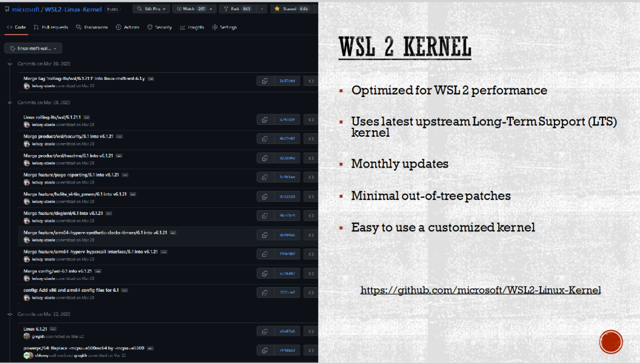Copy SHA of the 'Merge tag rolling-lts/wsl/6.1.21.1' commit

[x=265, y=80]
